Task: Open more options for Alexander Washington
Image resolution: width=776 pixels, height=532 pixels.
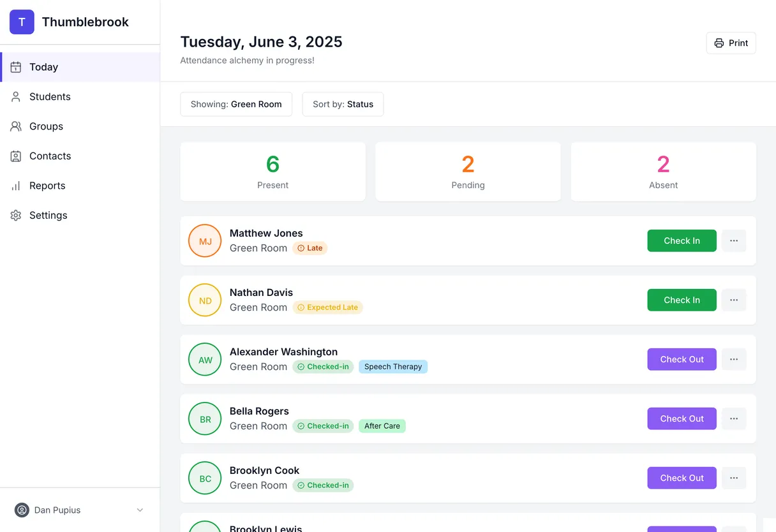Action: click(734, 359)
